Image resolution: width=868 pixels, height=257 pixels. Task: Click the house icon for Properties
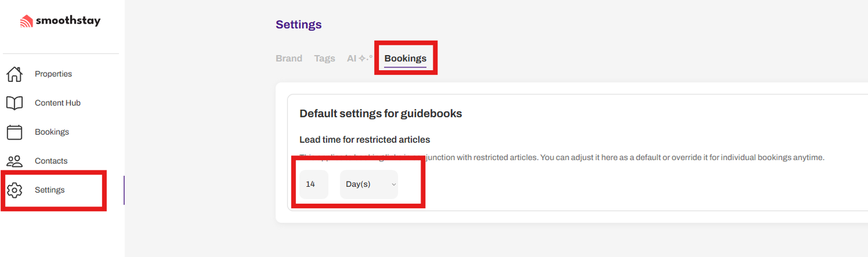pyautogui.click(x=14, y=74)
